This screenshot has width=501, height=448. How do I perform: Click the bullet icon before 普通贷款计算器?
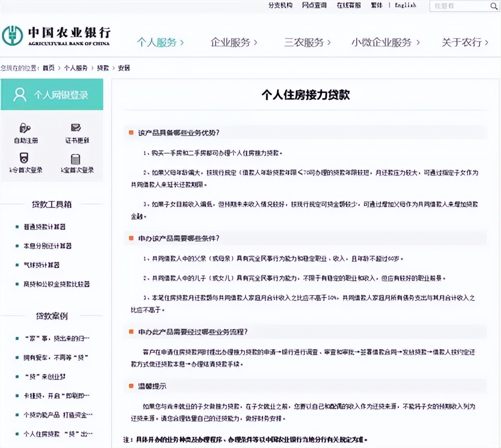point(16,227)
